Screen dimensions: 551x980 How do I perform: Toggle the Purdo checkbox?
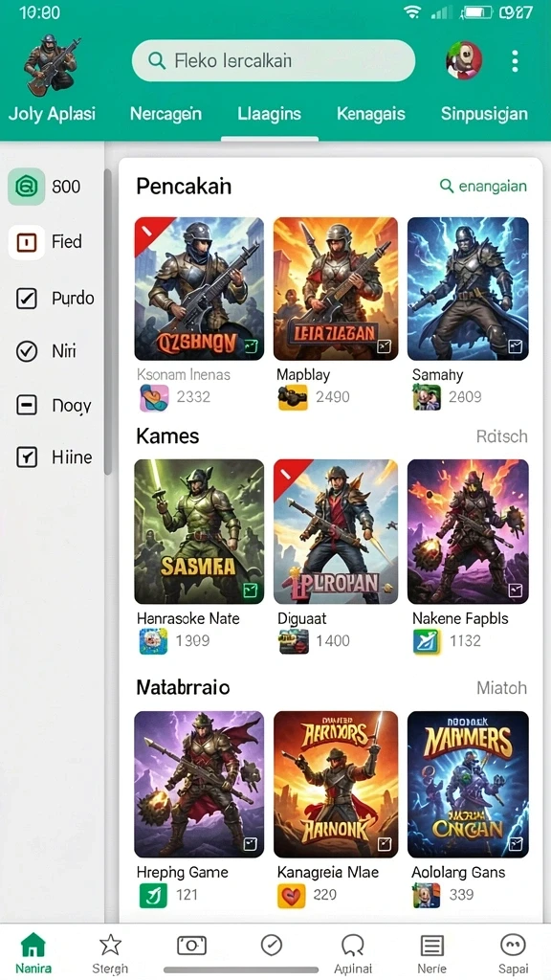26,299
